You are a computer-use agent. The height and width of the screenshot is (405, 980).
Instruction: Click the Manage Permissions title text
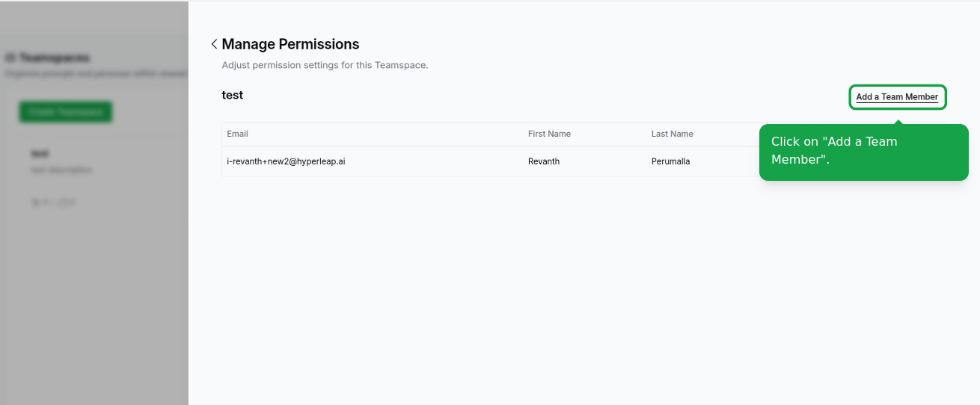[x=290, y=44]
